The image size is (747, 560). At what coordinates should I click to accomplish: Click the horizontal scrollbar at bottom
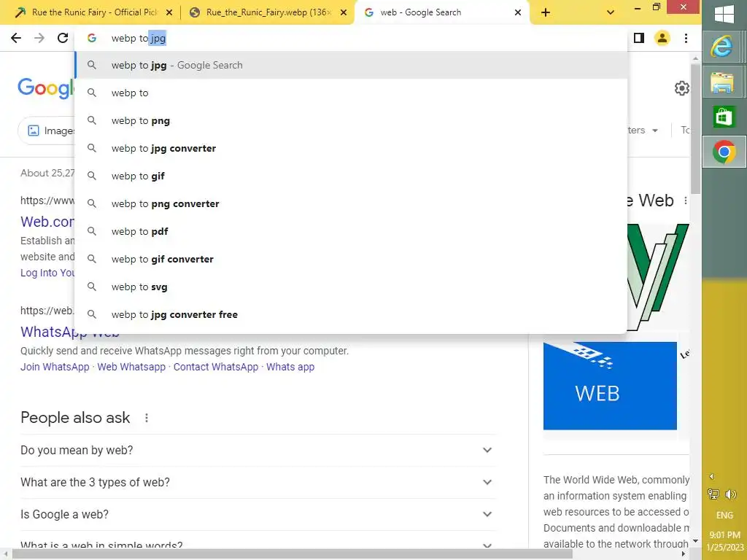[x=292, y=554]
